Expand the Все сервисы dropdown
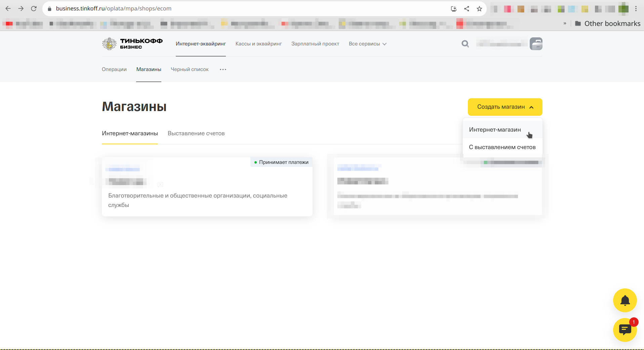644x350 pixels. pyautogui.click(x=367, y=44)
